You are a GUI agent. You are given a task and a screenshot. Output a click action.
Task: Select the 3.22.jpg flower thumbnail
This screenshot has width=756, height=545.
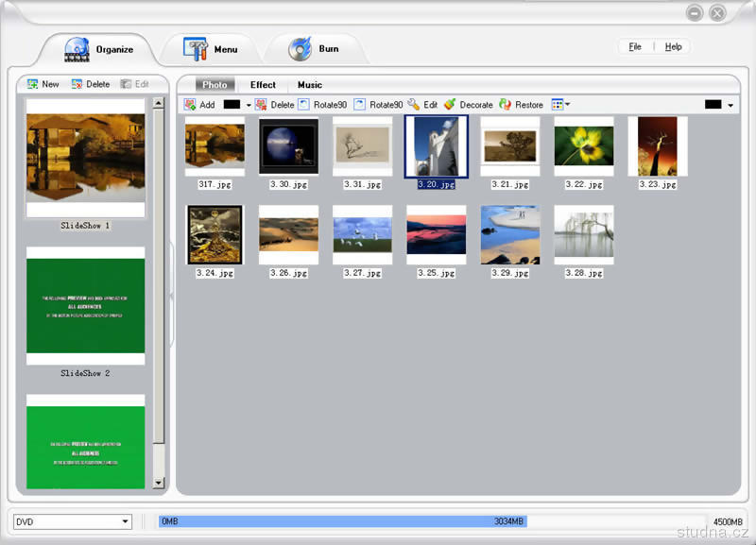pos(583,145)
